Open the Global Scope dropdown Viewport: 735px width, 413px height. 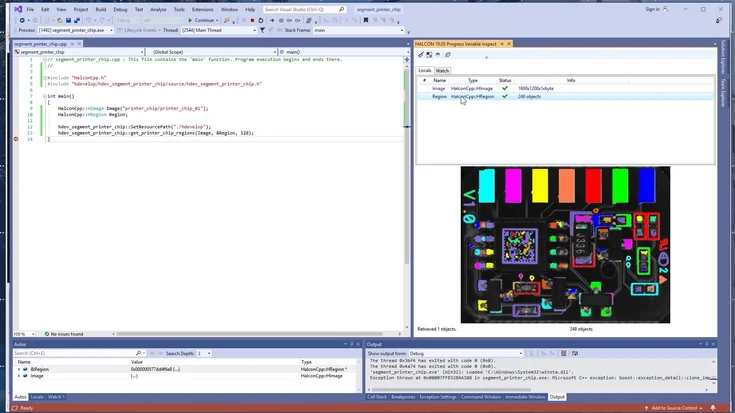[x=208, y=51]
